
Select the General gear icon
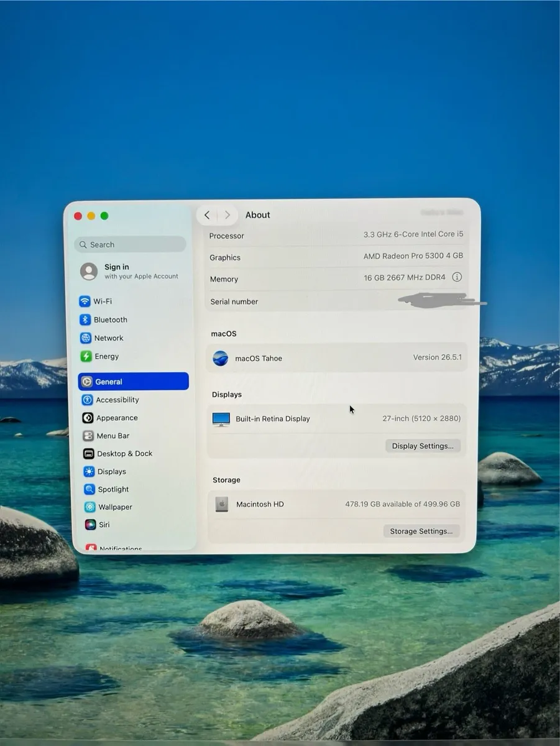click(87, 382)
